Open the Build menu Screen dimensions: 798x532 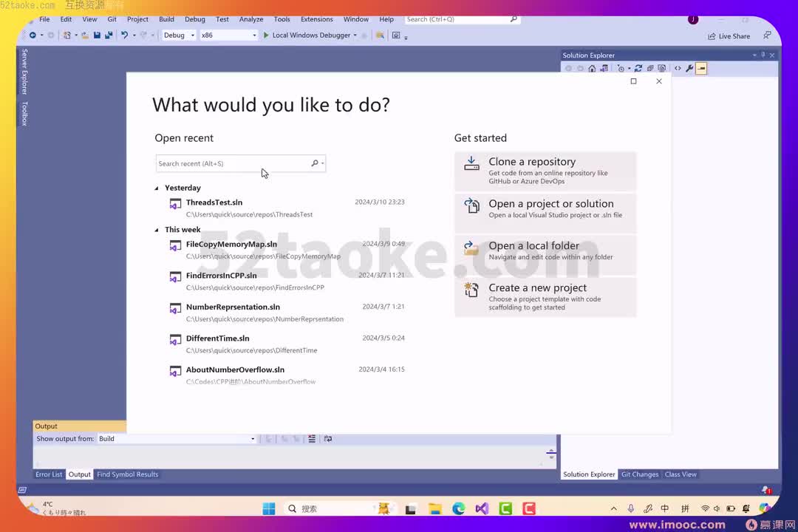[166, 19]
